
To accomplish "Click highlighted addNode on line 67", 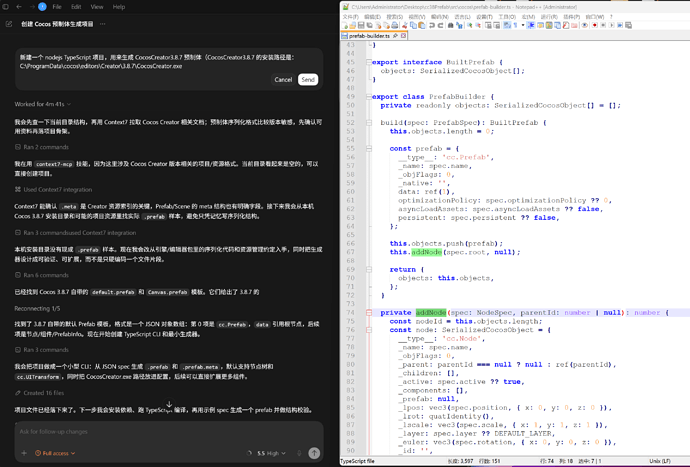I will [426, 252].
